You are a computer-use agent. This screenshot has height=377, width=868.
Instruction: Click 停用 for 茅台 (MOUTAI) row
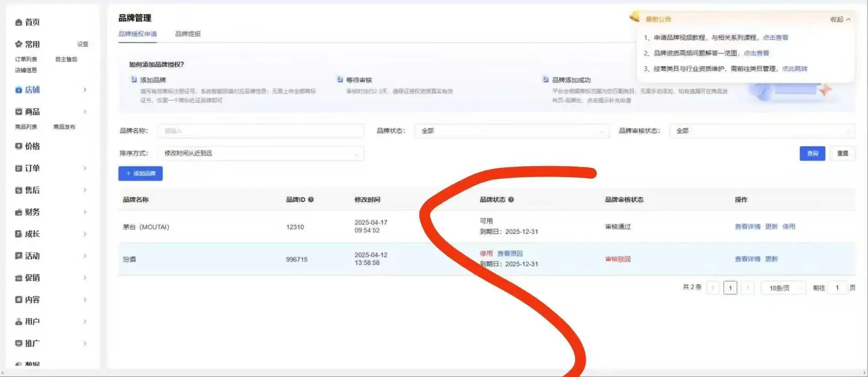tap(789, 227)
